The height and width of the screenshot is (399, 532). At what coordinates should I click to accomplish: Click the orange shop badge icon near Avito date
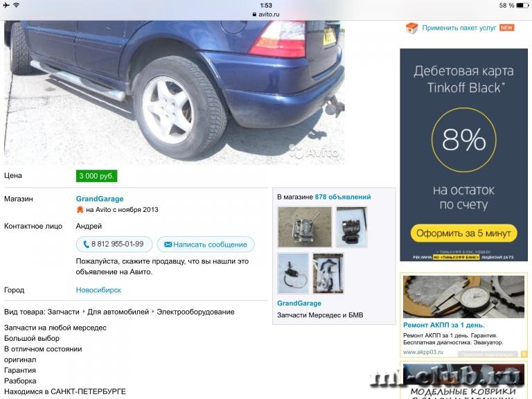[80, 210]
